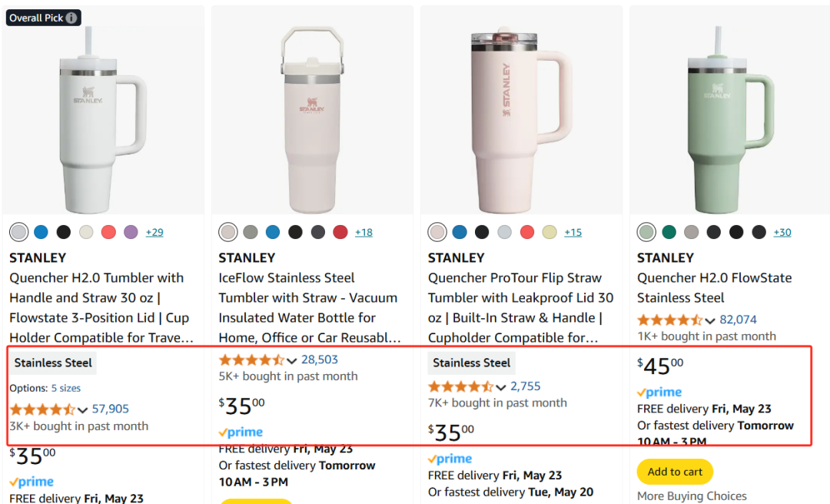Screen dimensions: 830x504
Task: Select the coral red swatch for the first tumbler
Action: coord(108,232)
